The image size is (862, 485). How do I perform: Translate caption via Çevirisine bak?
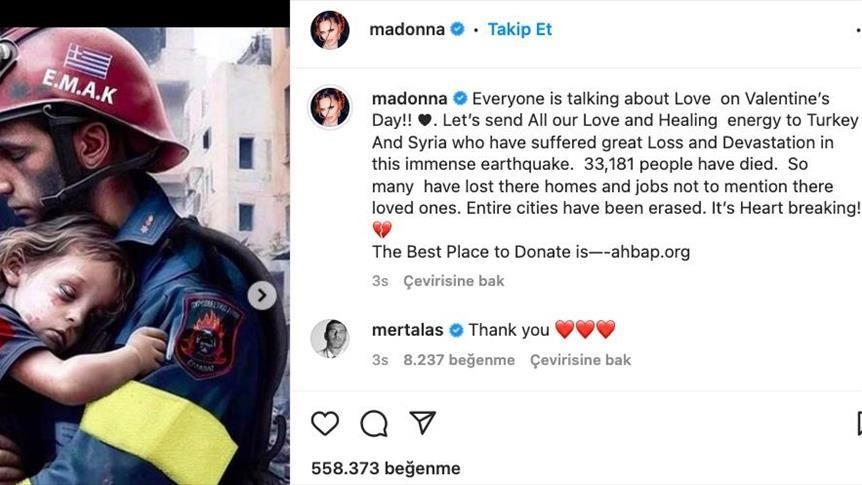454,281
